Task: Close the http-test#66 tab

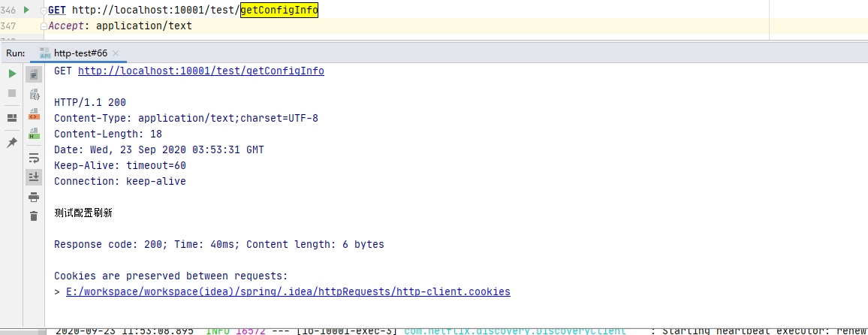Action: (x=117, y=53)
